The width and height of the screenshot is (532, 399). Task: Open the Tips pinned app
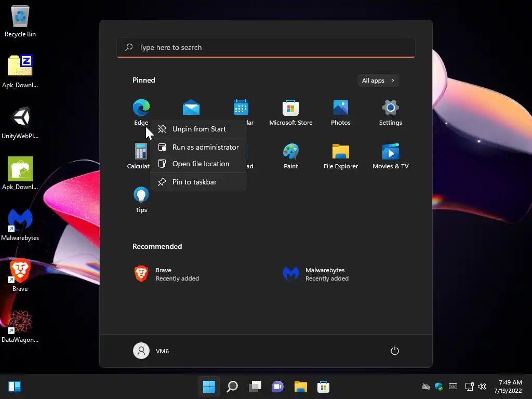pyautogui.click(x=141, y=200)
